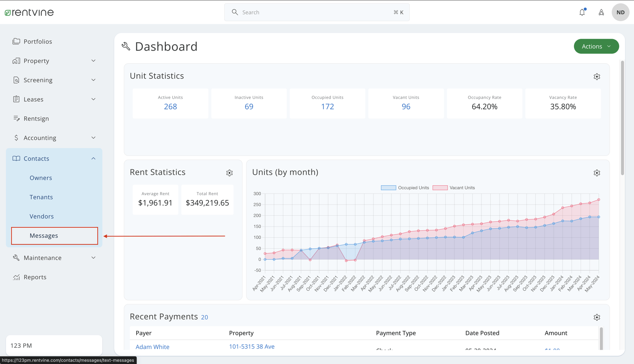Open Messages under Contacts
This screenshot has height=364, width=634.
[44, 236]
